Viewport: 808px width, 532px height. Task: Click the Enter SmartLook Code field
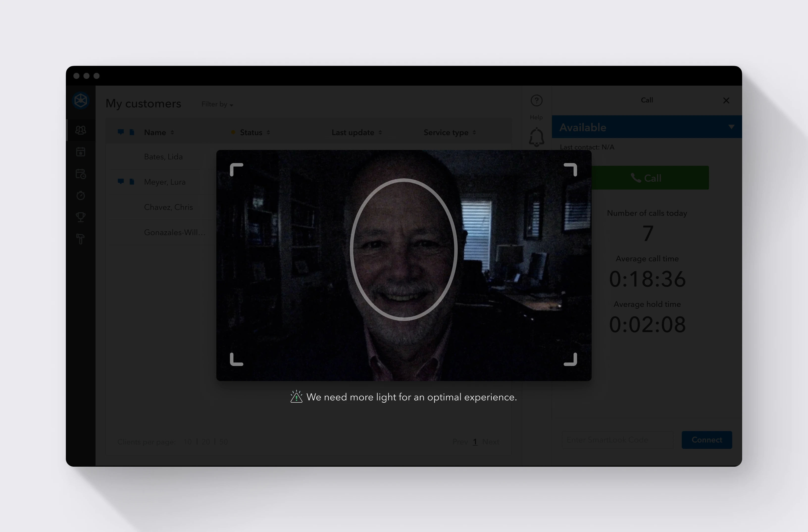(x=618, y=440)
